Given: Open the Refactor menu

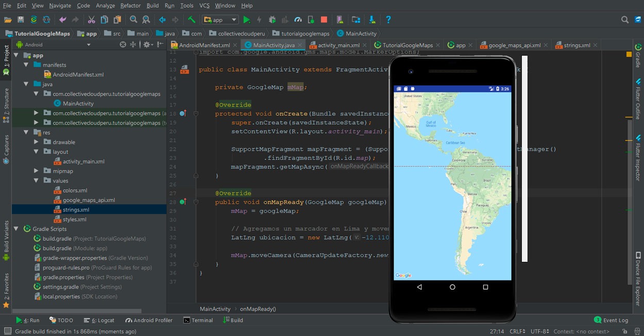Looking at the screenshot, I should (x=130, y=5).
